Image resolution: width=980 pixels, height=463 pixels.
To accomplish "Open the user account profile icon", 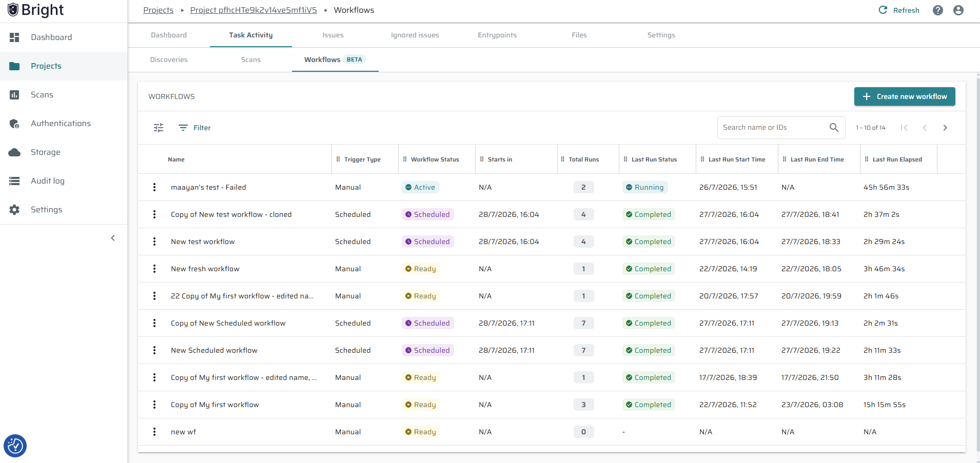I will pos(958,10).
